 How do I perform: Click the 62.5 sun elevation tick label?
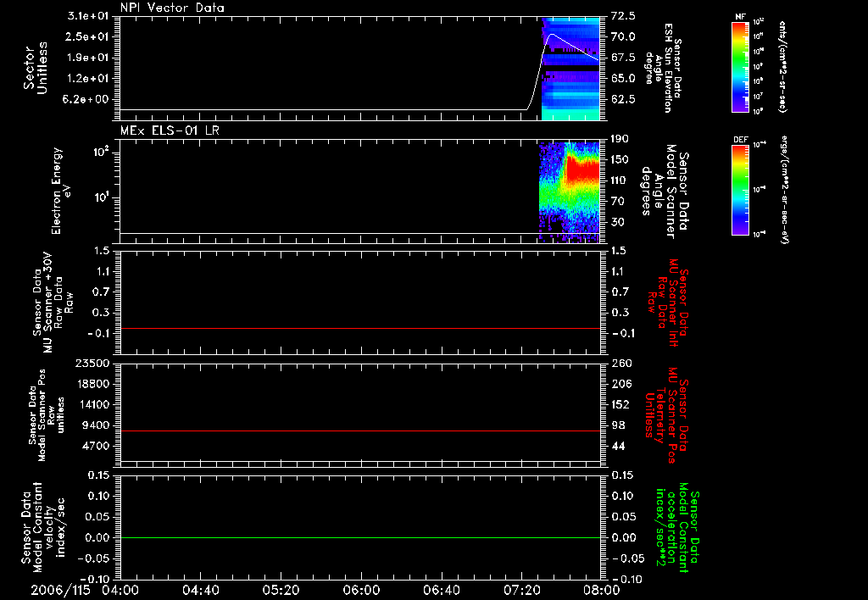(623, 99)
